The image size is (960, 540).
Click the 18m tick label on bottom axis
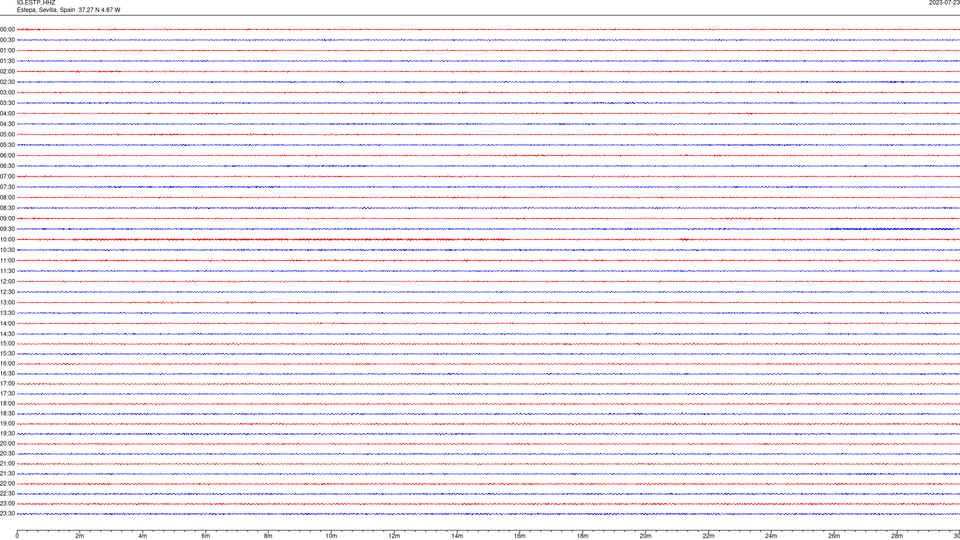(x=583, y=536)
